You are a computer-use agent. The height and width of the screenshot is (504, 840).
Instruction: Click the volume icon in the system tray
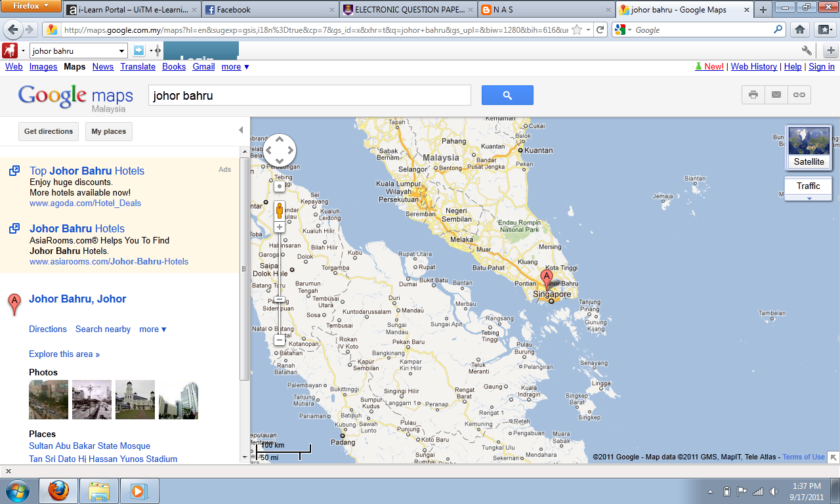[x=774, y=491]
